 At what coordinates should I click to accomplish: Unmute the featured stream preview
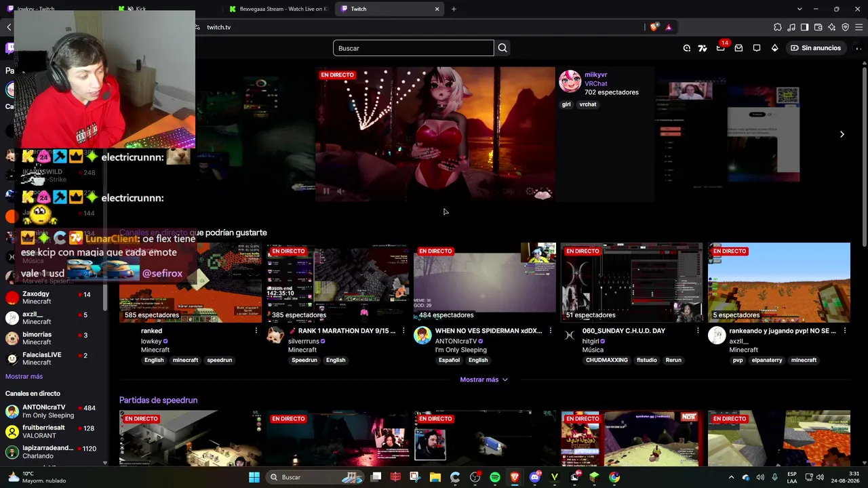[341, 191]
